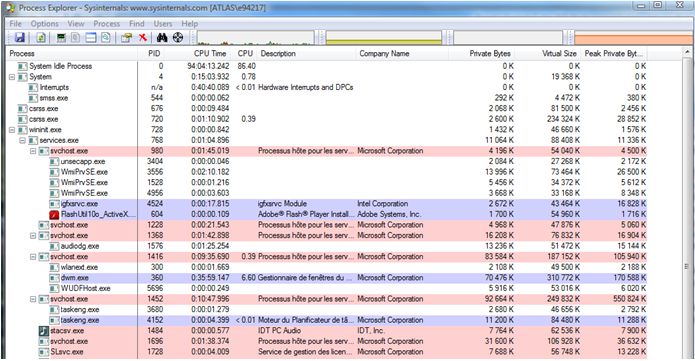Select the wlanext.exe process row
The width and height of the screenshot is (695, 361).
pyautogui.click(x=326, y=267)
